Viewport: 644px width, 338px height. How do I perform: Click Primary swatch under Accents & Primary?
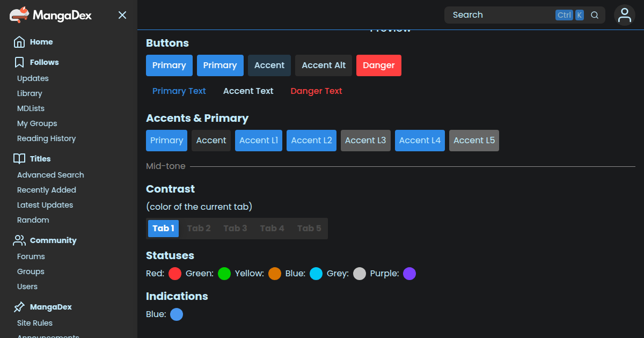(166, 141)
